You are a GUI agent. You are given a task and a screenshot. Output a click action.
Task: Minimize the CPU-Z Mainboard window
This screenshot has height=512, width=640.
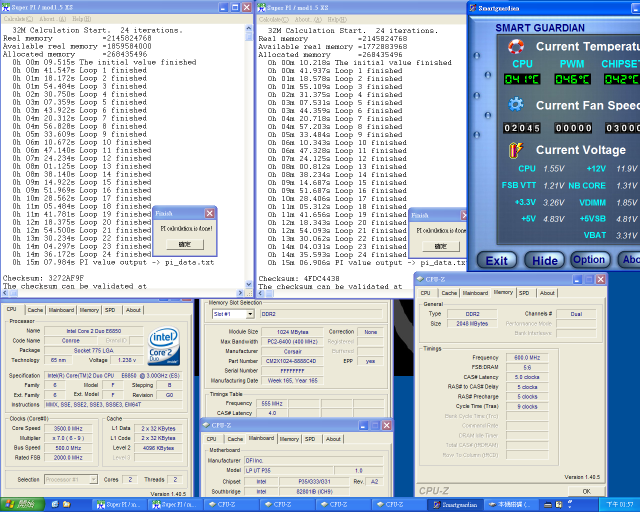coord(363,425)
